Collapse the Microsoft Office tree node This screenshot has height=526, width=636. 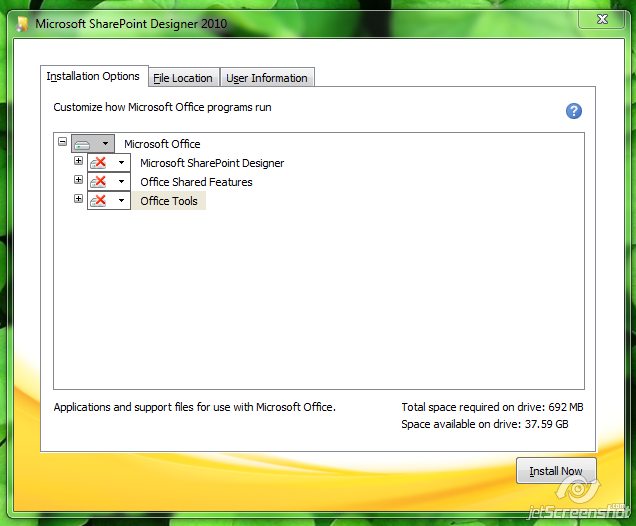click(62, 142)
